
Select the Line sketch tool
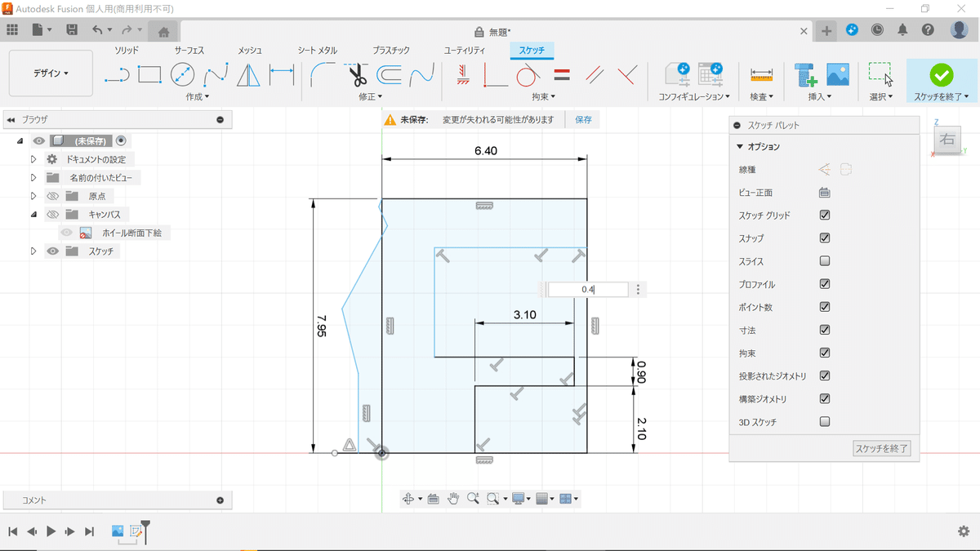click(x=117, y=75)
